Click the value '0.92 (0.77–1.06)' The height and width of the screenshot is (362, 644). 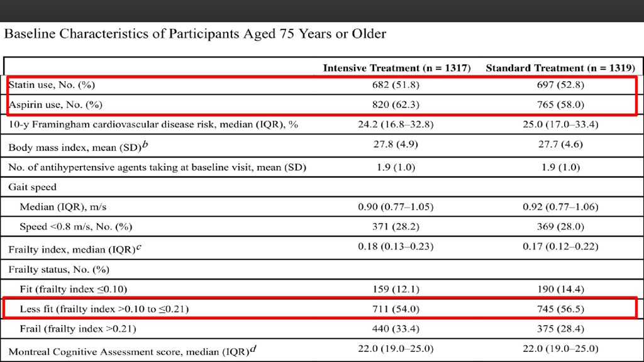pyautogui.click(x=560, y=206)
